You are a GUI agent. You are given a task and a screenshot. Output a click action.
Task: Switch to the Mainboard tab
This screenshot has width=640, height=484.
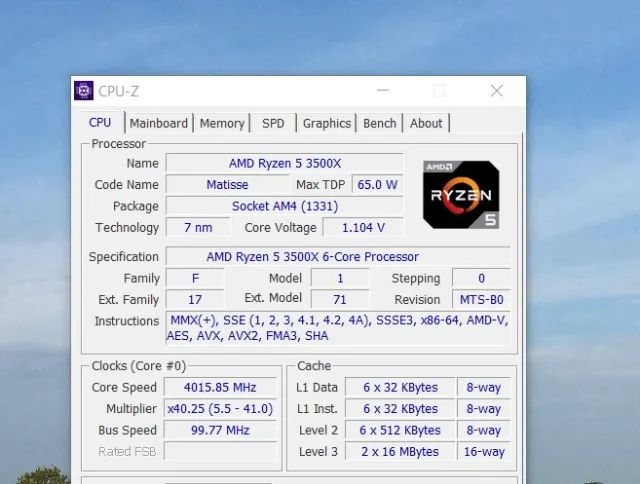click(159, 123)
